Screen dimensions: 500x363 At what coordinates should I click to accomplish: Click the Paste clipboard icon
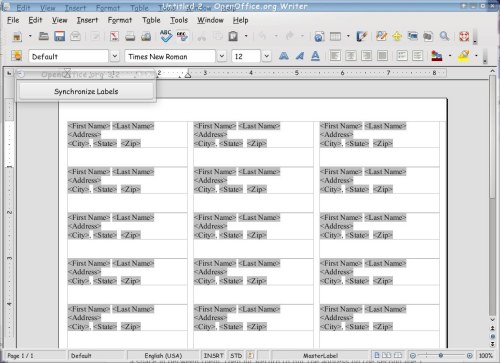233,36
